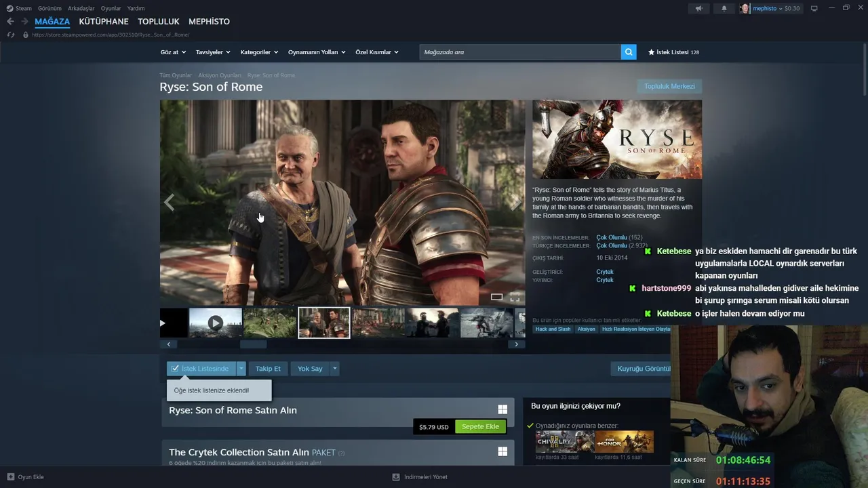The image size is (868, 488).
Task: Toggle theater mode for the screenshot
Action: point(496,297)
